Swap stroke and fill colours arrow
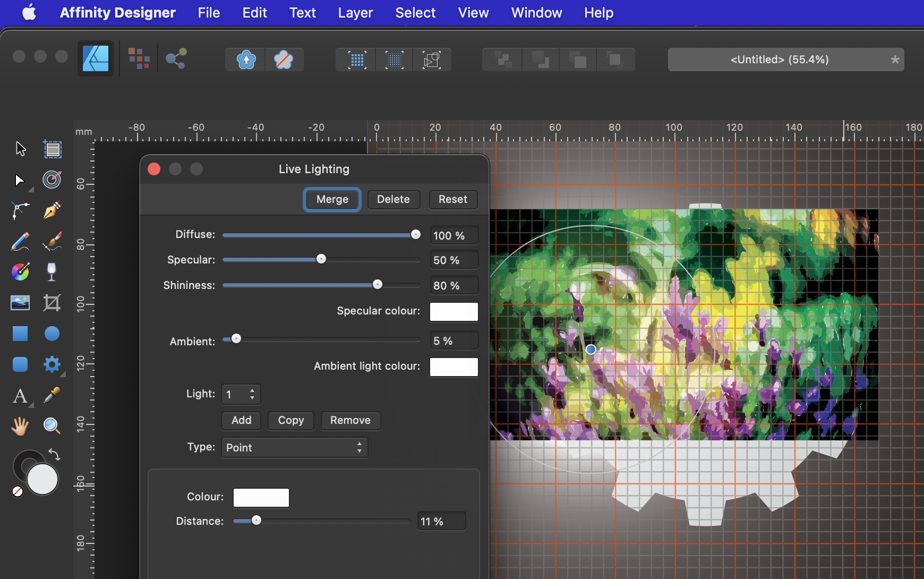Viewport: 924px width, 579px height. coord(54,455)
